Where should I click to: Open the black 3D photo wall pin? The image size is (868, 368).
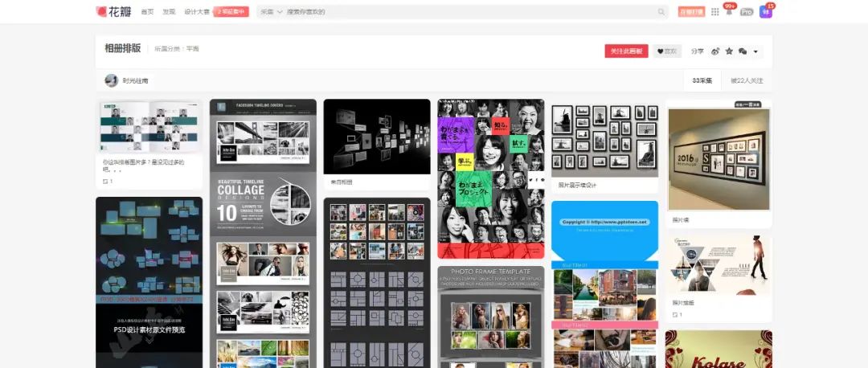tap(377, 137)
